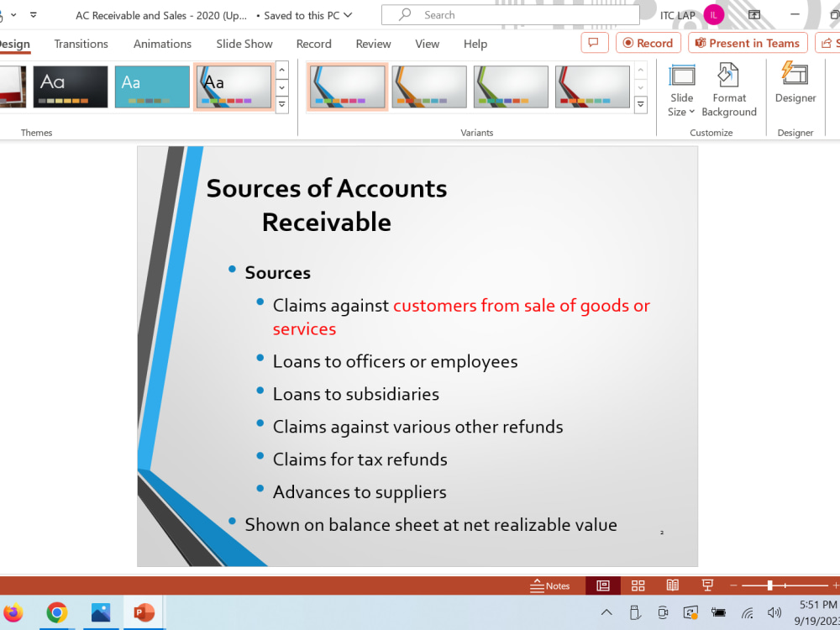The width and height of the screenshot is (840, 630).
Task: Click the text Loans to subsidiaries
Action: point(355,394)
